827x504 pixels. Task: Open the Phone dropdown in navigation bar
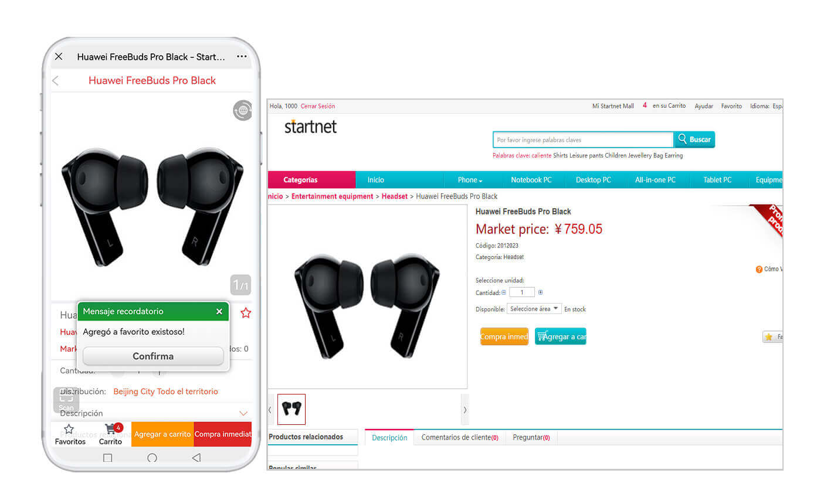(x=470, y=180)
